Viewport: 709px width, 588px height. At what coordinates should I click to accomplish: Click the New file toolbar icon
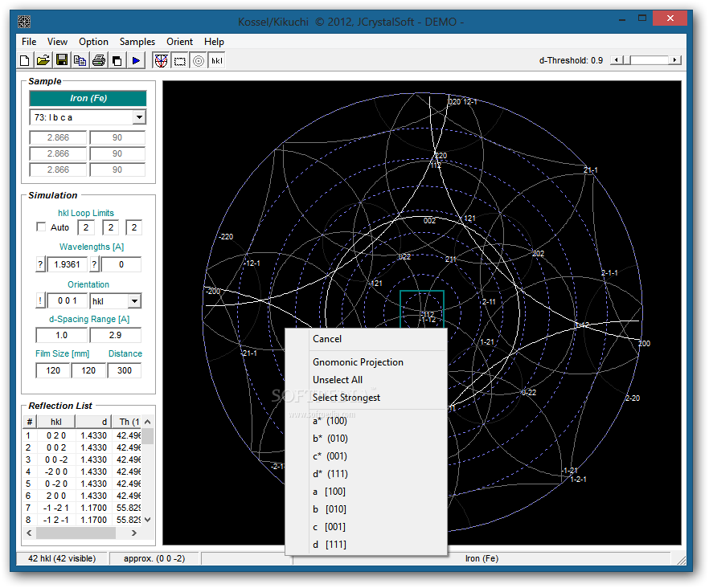tap(25, 60)
